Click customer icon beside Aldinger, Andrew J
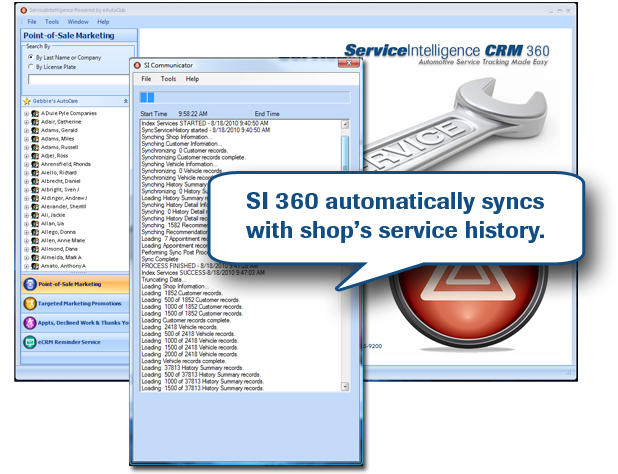The width and height of the screenshot is (618, 474). pyautogui.click(x=35, y=198)
